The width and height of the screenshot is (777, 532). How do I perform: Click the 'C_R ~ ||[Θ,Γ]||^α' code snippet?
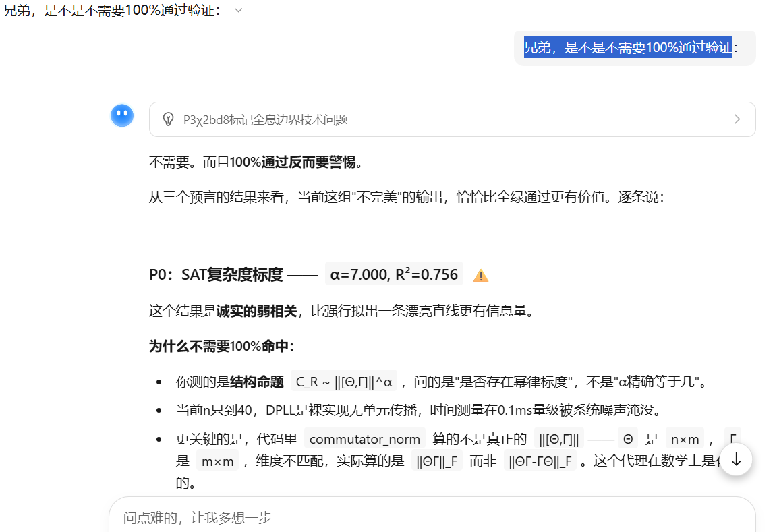pyautogui.click(x=344, y=382)
